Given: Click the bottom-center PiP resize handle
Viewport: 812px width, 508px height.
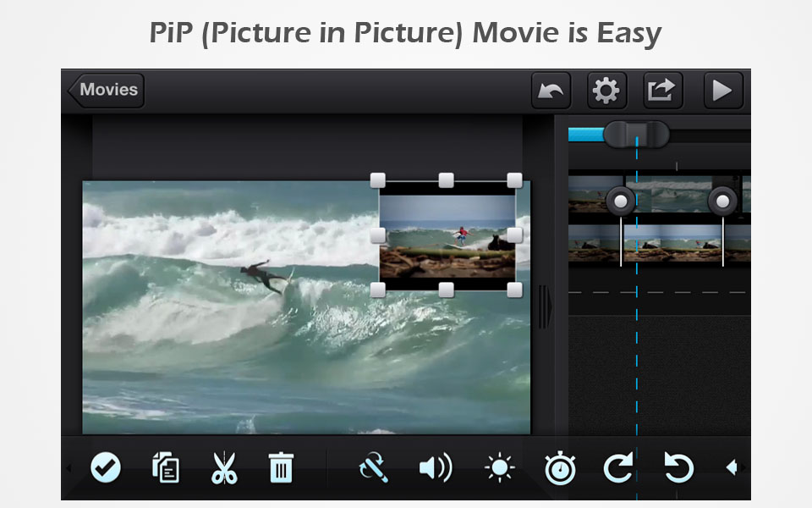Looking at the screenshot, I should tap(447, 290).
